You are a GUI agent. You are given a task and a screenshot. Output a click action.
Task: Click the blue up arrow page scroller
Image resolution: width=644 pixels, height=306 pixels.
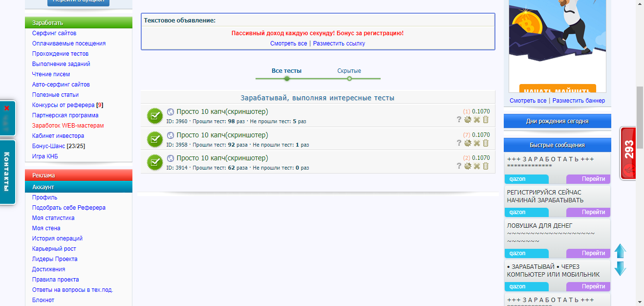pyautogui.click(x=620, y=251)
